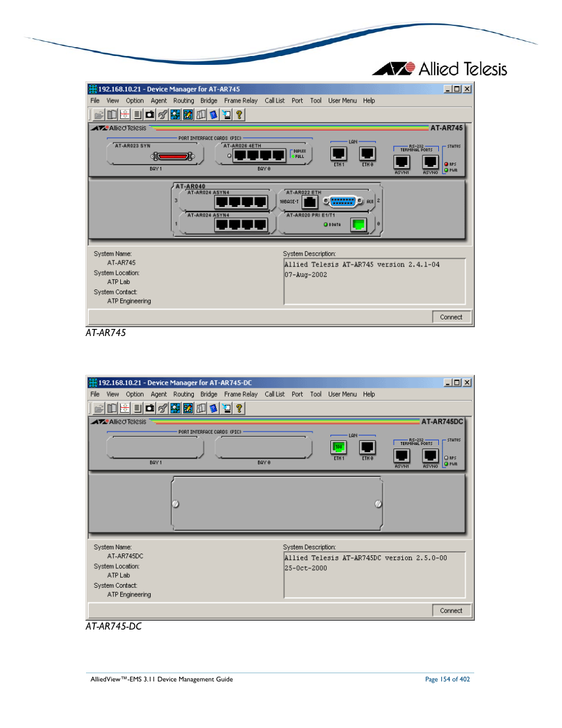
Task: Click 'ATP Engineering' contact in AT-AR745 window
Action: [129, 301]
